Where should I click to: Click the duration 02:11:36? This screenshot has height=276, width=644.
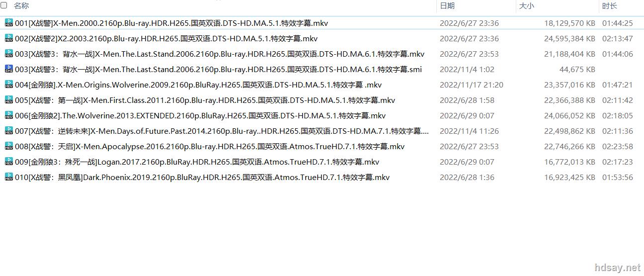[618, 131]
